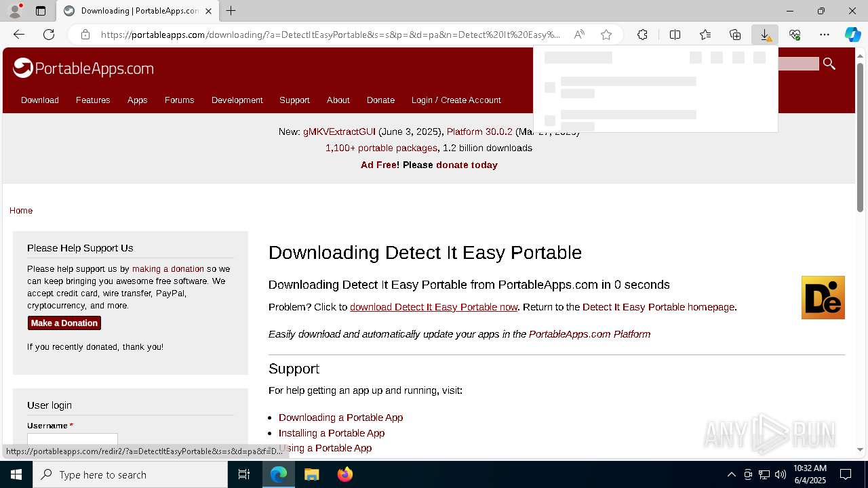The image size is (868, 488).
Task: Click the taskbar search box
Action: click(x=130, y=474)
